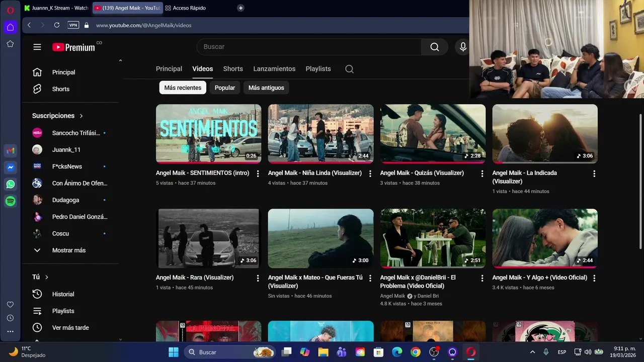Select the Videos channel tab
The width and height of the screenshot is (644, 362).
click(203, 69)
